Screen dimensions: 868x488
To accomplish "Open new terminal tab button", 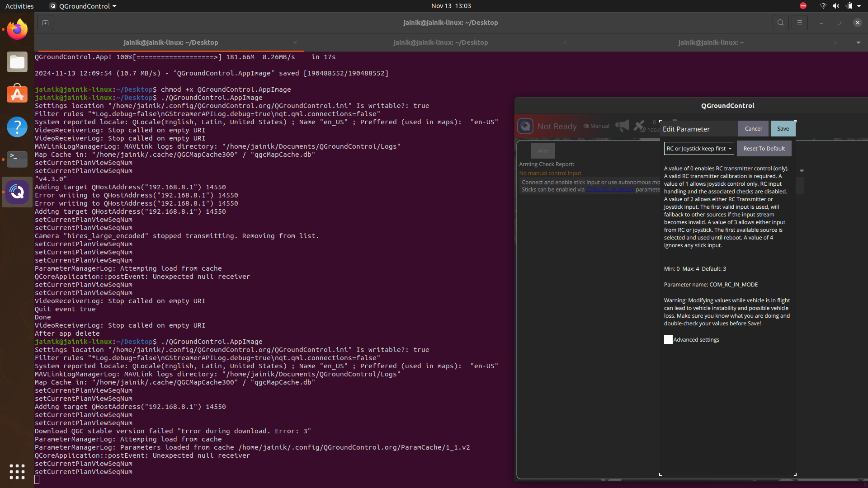I will point(45,23).
